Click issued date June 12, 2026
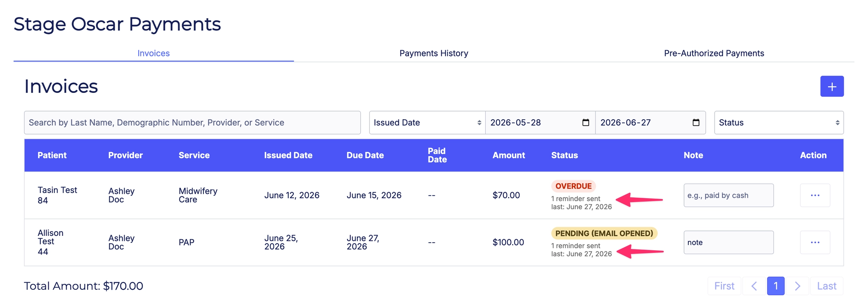868x308 pixels. pos(292,196)
